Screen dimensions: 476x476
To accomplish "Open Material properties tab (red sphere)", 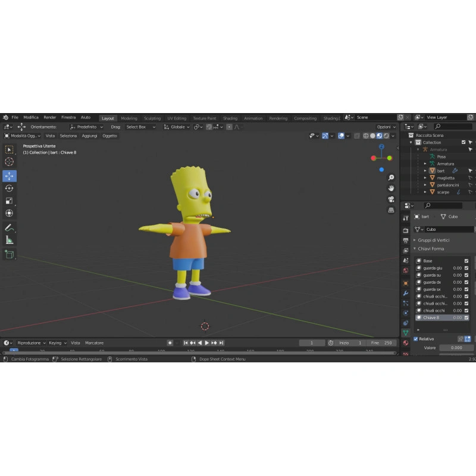I will pos(406,343).
